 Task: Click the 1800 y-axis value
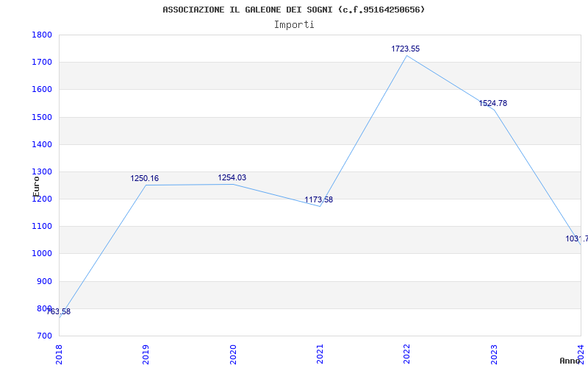pos(42,35)
